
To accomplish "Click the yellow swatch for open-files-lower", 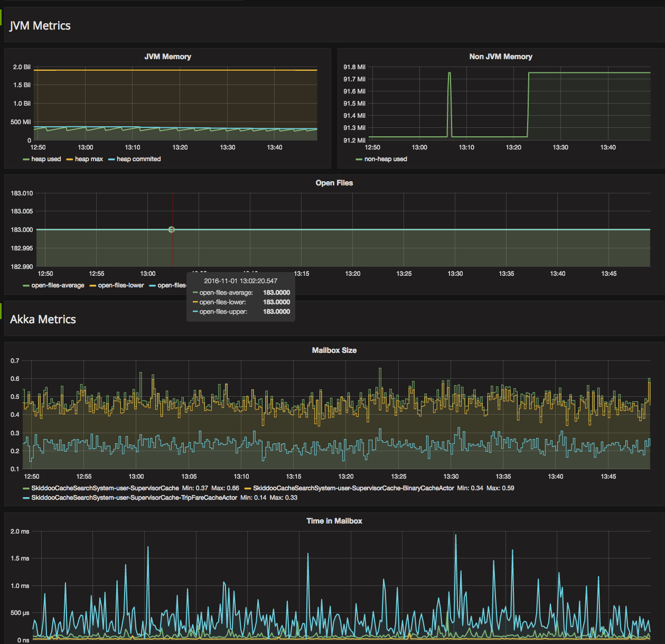I will point(93,286).
